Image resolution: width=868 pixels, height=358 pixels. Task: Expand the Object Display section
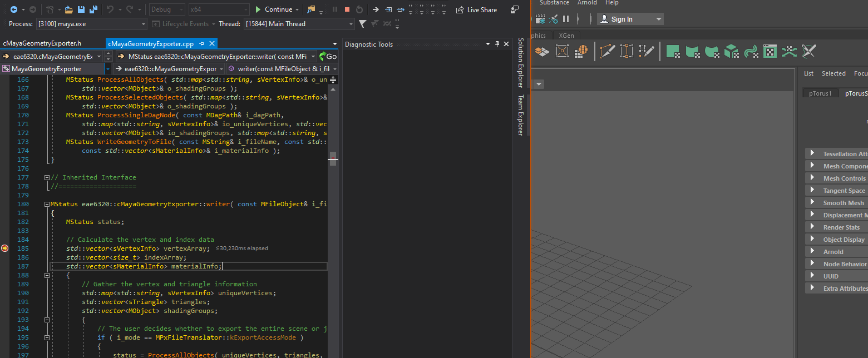click(836, 240)
